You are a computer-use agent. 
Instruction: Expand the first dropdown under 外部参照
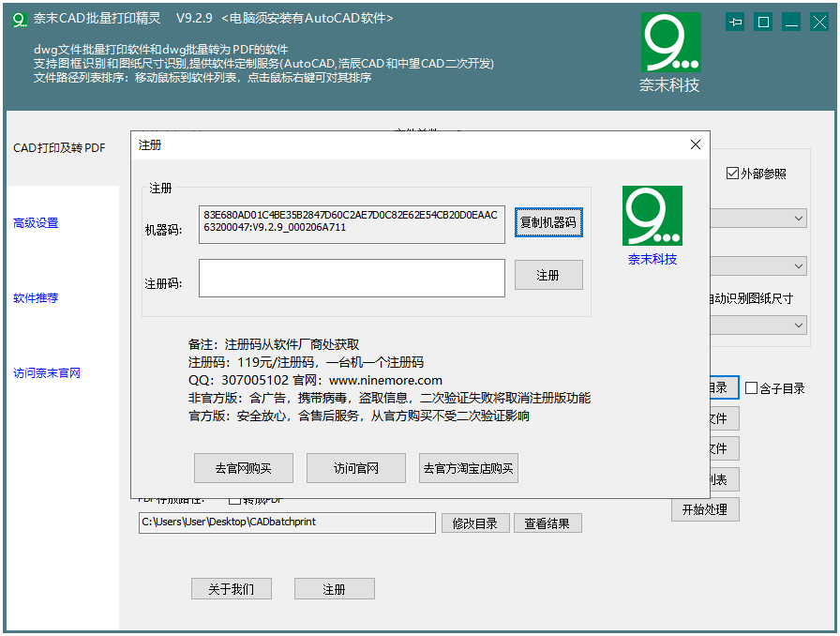click(x=798, y=219)
